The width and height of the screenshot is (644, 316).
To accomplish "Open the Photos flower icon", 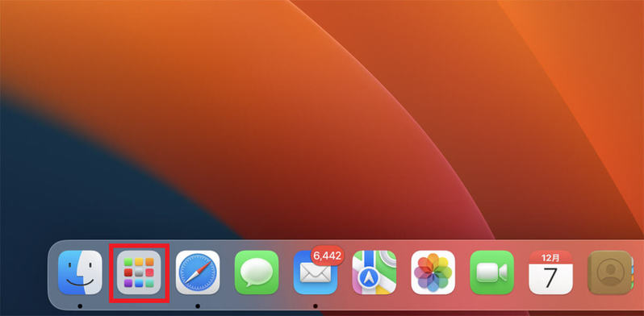I will (433, 272).
